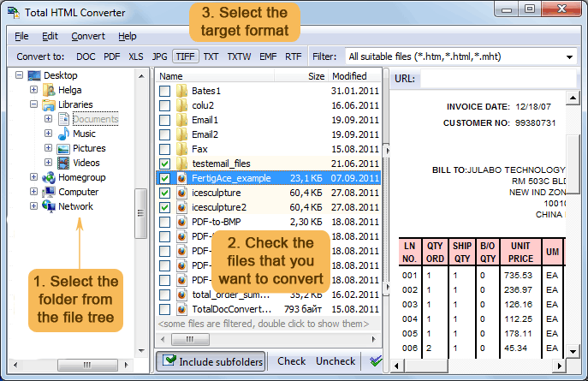Select the Helga user folder icon
The width and height of the screenshot is (588, 381).
click(50, 90)
